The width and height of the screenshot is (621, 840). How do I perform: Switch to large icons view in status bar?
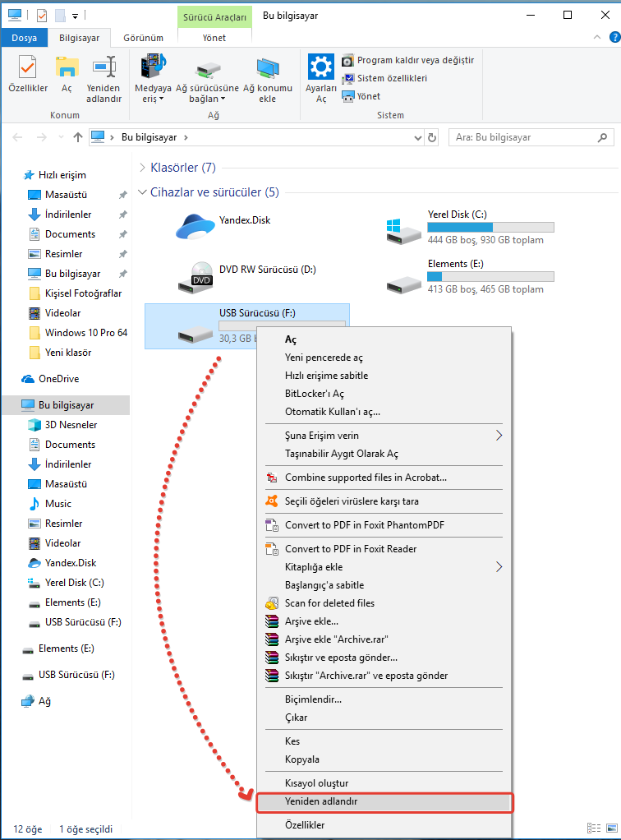pyautogui.click(x=609, y=828)
